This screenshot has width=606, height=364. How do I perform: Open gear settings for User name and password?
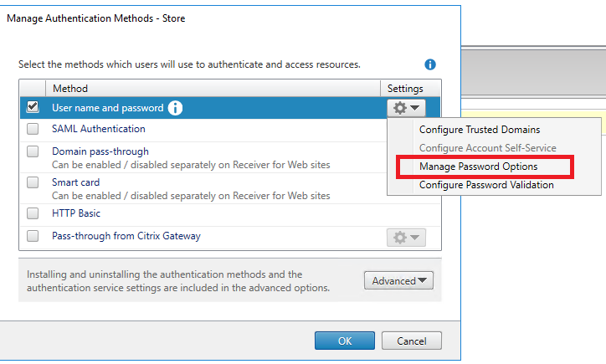[406, 108]
